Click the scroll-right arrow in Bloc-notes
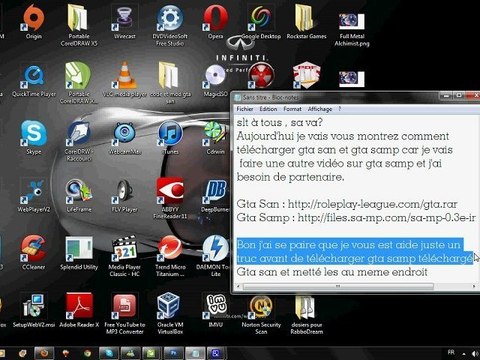 point(474,286)
